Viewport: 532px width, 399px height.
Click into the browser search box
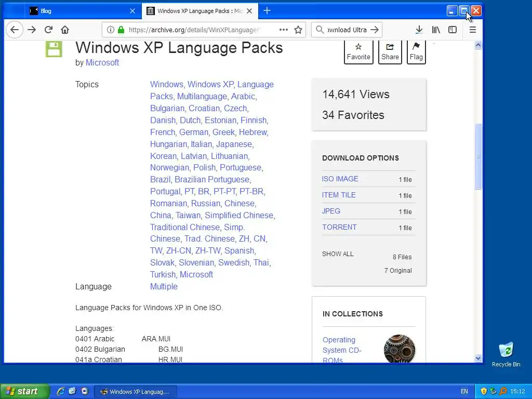(347, 30)
